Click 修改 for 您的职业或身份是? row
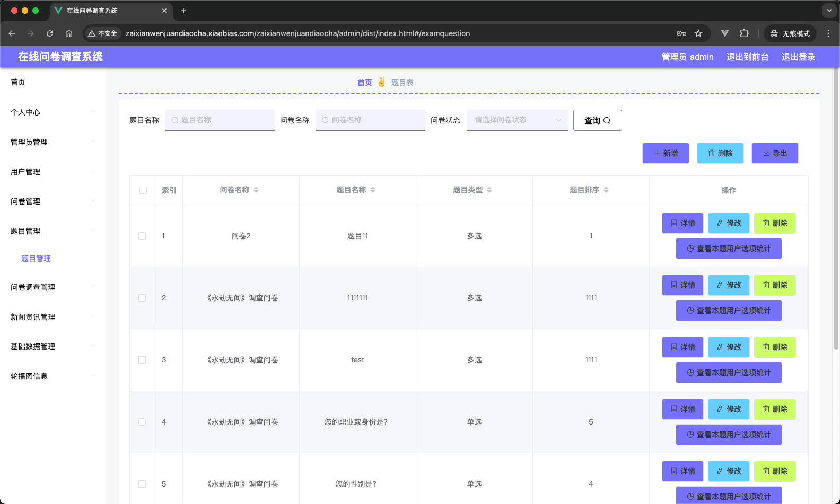This screenshot has width=840, height=504. coord(729,409)
